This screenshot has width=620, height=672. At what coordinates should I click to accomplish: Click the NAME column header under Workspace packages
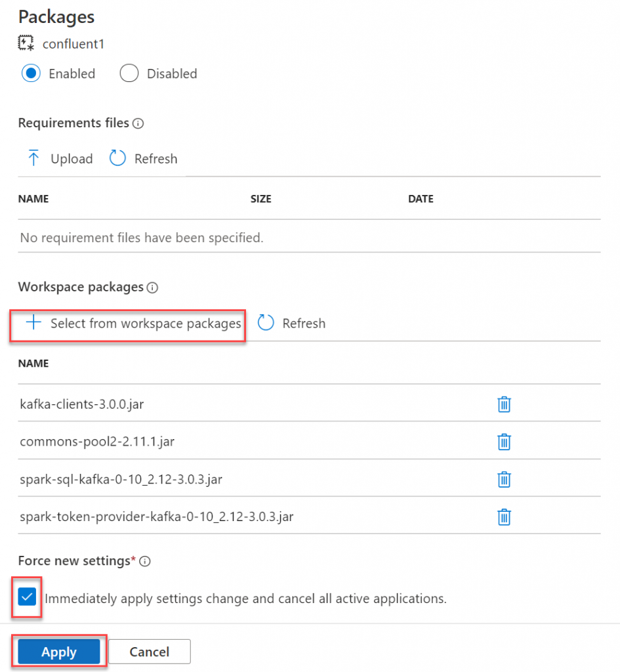(x=33, y=364)
